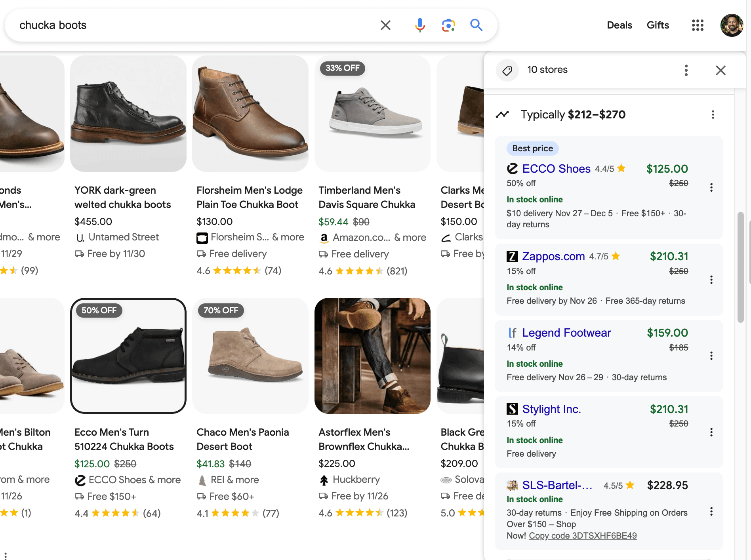Viewport: 751px width, 560px height.
Task: Close the 10 stores panel
Action: 721,70
